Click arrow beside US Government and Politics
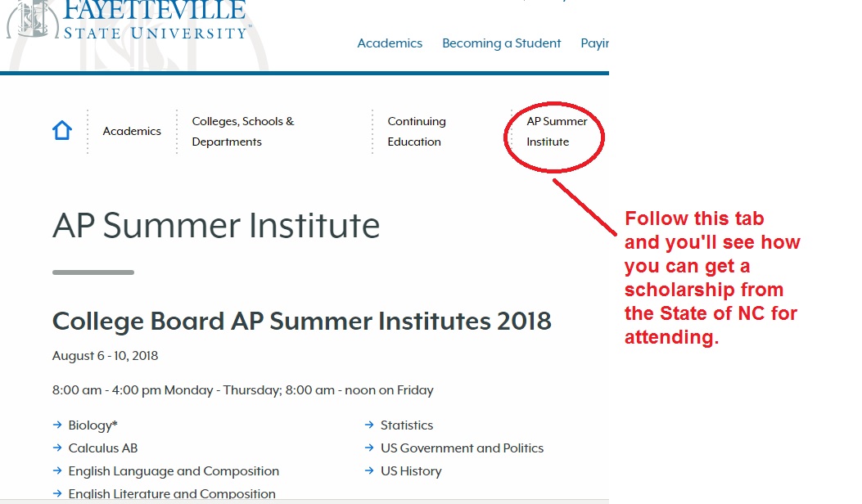862x504 pixels. [369, 448]
